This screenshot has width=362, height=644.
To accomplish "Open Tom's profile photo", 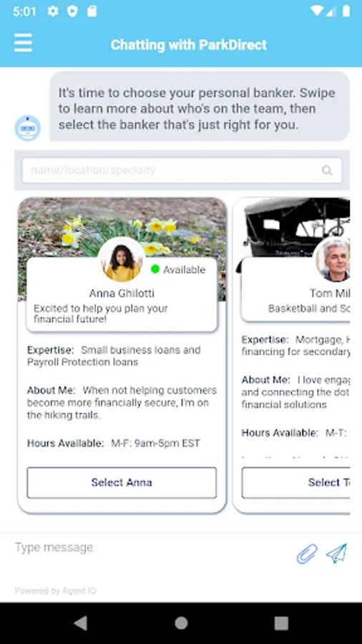I will tap(332, 260).
